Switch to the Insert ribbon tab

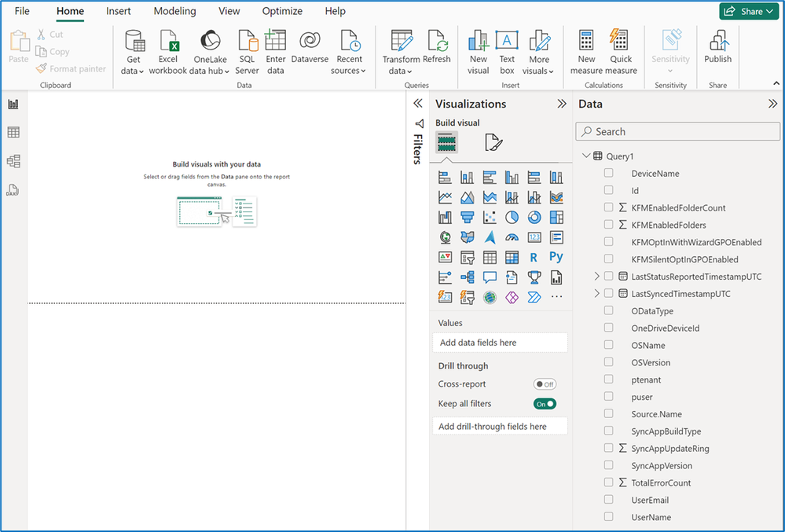118,11
